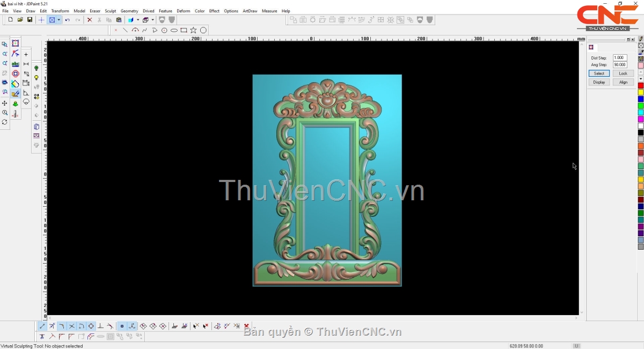The height and width of the screenshot is (349, 644).
Task: Click the Select button in the side panel
Action: coord(599,74)
